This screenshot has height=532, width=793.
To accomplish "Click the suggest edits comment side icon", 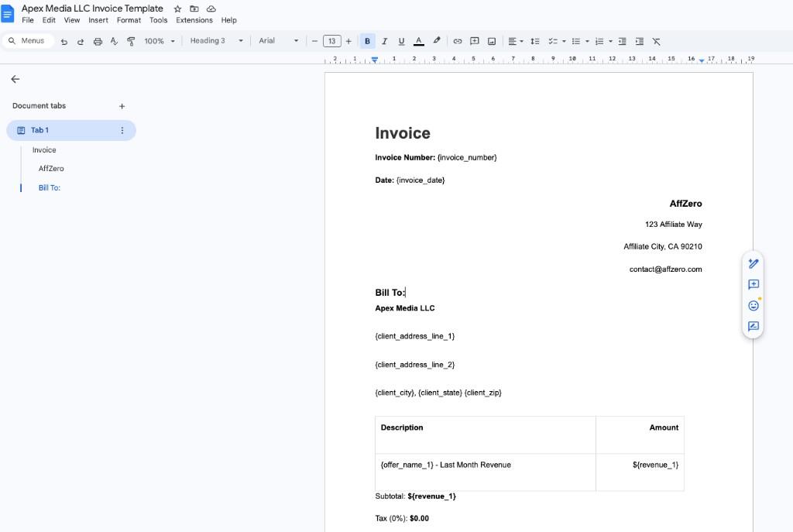I will click(753, 326).
